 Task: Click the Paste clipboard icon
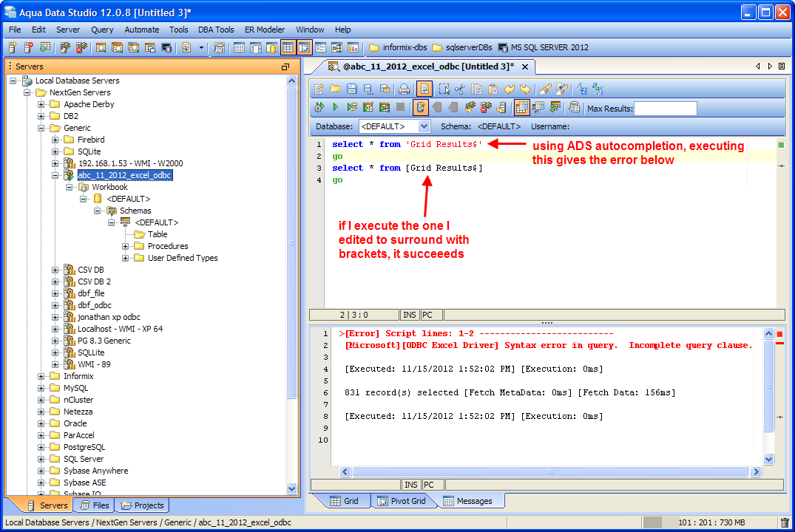point(493,89)
